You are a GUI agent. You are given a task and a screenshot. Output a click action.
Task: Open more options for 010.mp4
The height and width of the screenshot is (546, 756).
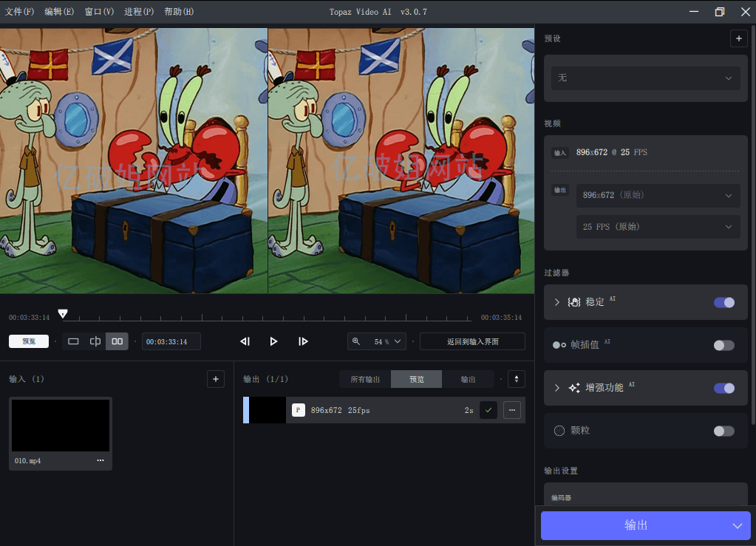click(101, 460)
